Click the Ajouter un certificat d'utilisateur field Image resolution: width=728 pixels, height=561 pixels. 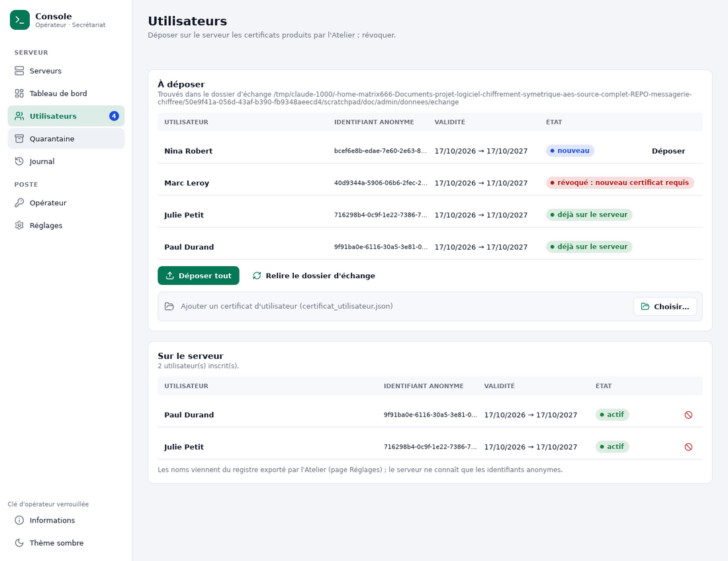point(430,306)
